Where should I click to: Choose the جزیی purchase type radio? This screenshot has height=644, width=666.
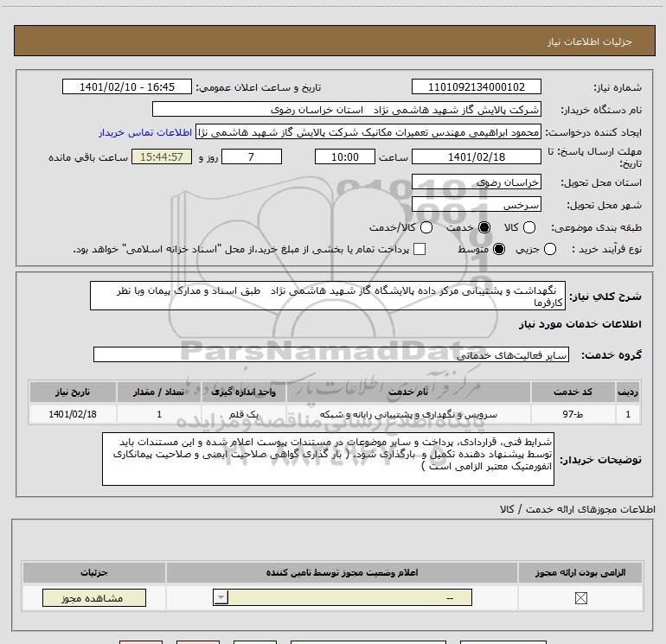549,249
